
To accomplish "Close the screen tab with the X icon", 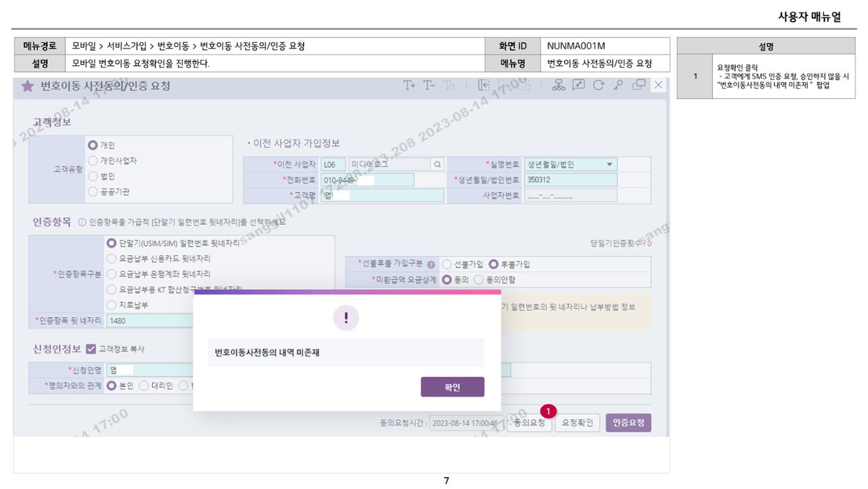I will click(x=658, y=86).
